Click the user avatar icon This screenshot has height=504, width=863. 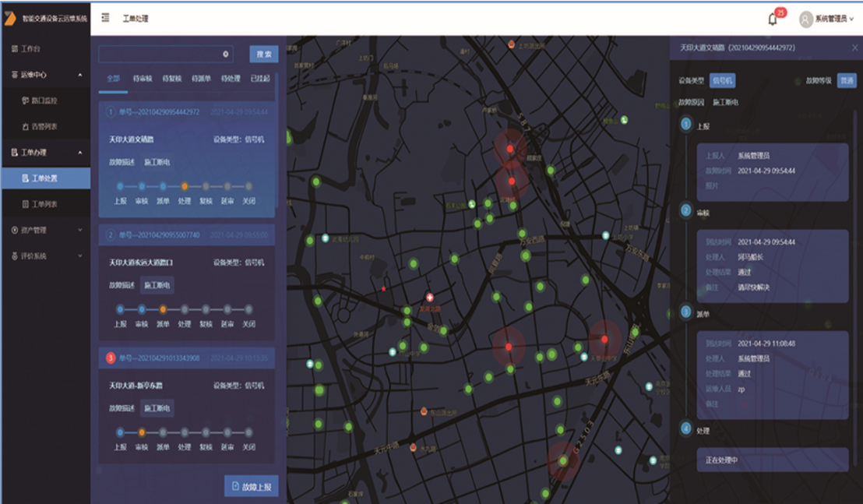[x=805, y=19]
